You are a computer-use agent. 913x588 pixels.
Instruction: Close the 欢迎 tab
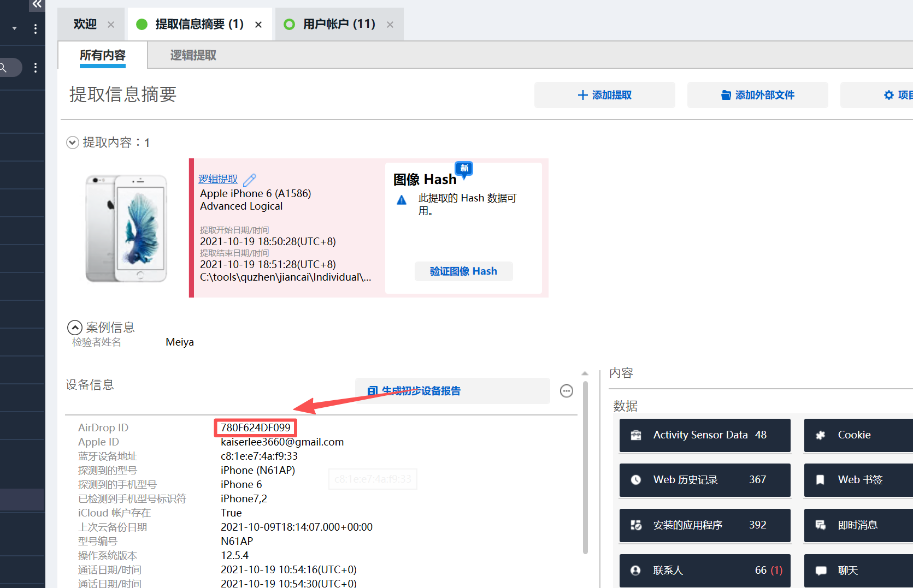pyautogui.click(x=111, y=25)
